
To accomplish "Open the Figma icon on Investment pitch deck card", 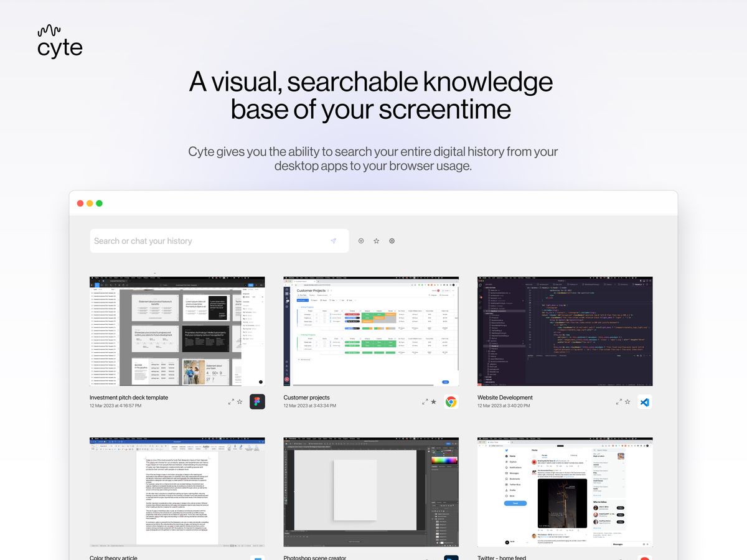I will 257,401.
